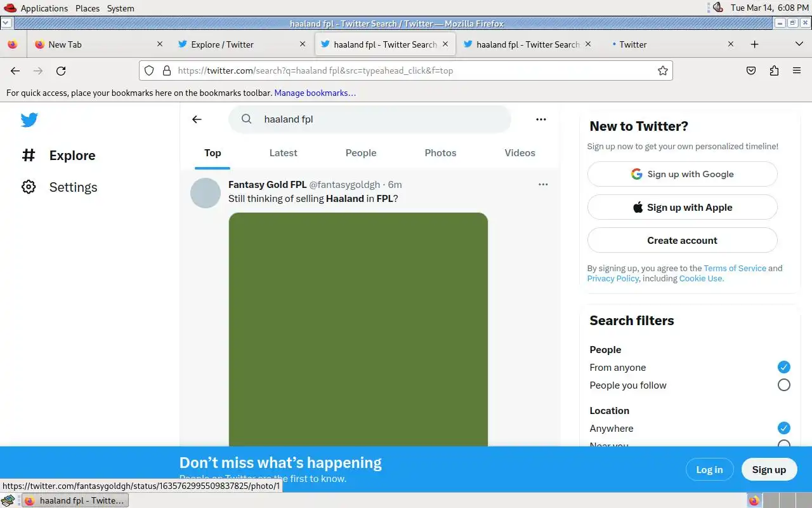Image resolution: width=812 pixels, height=508 pixels.
Task: Click show desktop icon in bottom panel
Action: [8, 500]
